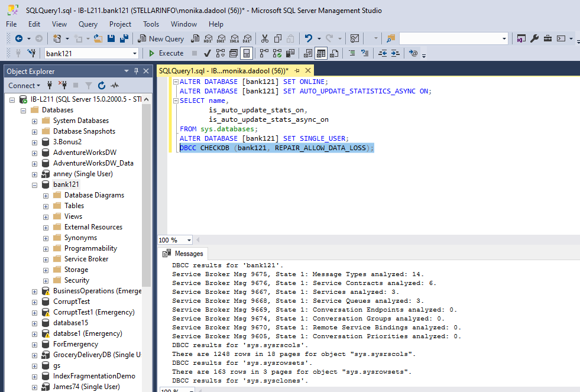Click the Open File folder icon
580x392 pixels.
pyautogui.click(x=98, y=38)
